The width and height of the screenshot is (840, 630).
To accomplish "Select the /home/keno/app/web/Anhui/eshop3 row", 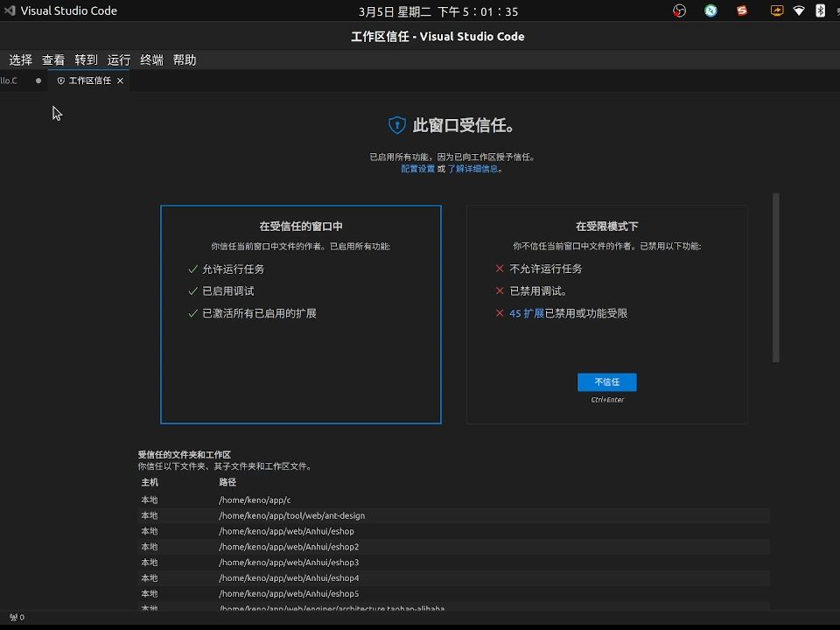I will 454,562.
